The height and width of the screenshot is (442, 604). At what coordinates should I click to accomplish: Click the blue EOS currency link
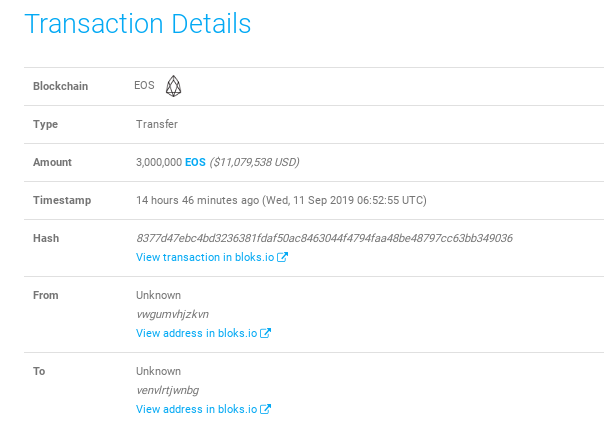click(195, 162)
